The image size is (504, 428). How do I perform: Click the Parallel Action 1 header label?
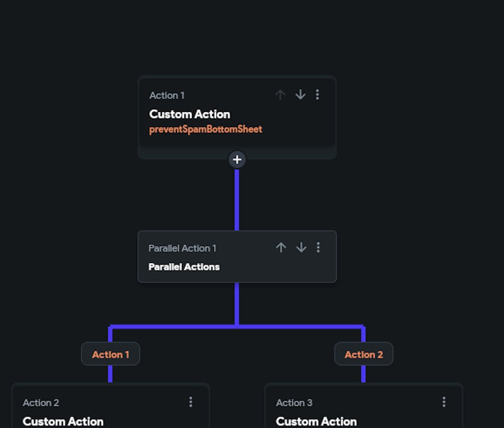tap(182, 248)
